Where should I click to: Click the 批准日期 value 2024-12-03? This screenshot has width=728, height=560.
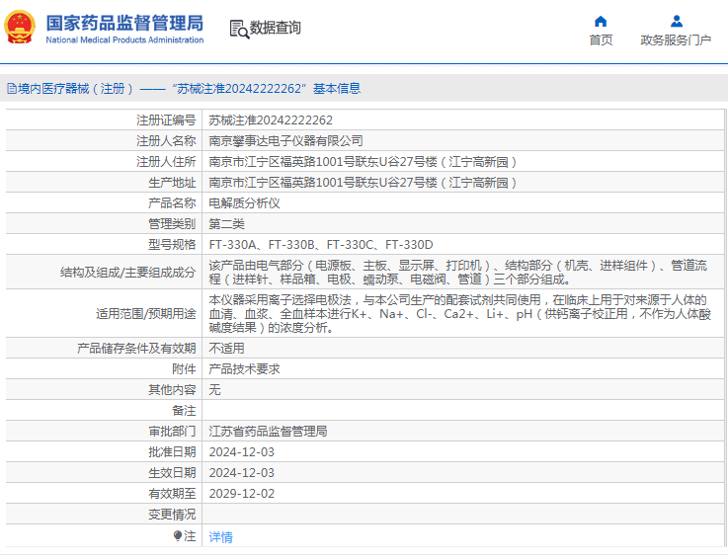tap(241, 451)
